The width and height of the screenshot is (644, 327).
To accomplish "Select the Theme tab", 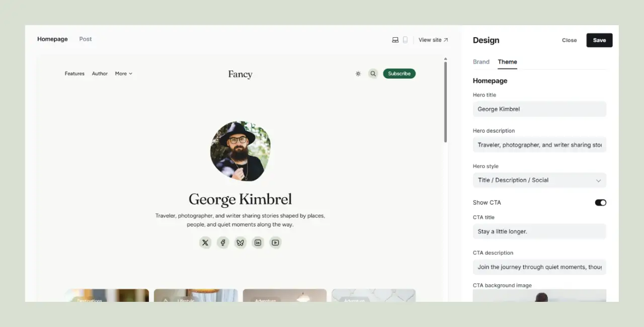I will [x=507, y=62].
